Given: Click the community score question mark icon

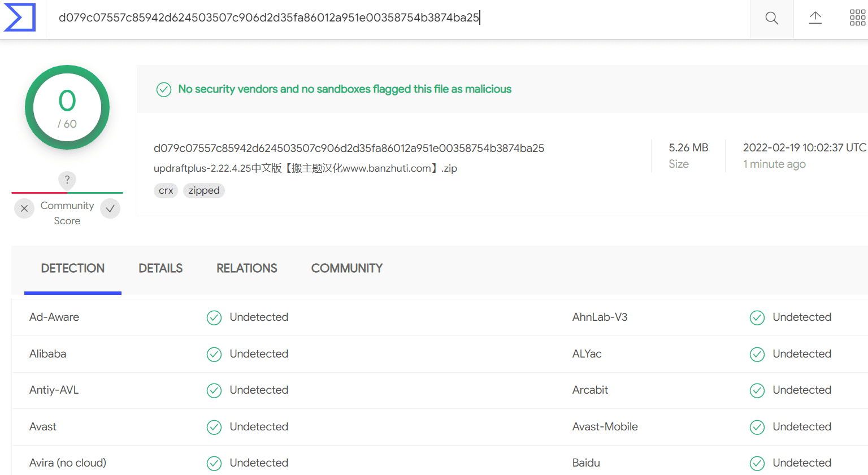Looking at the screenshot, I should point(67,180).
